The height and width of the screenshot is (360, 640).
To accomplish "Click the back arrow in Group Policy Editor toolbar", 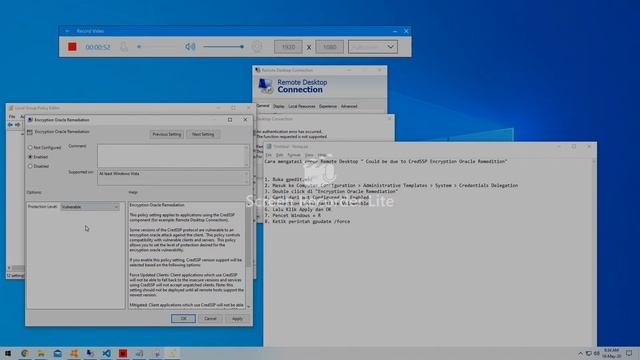I will coord(11,125).
